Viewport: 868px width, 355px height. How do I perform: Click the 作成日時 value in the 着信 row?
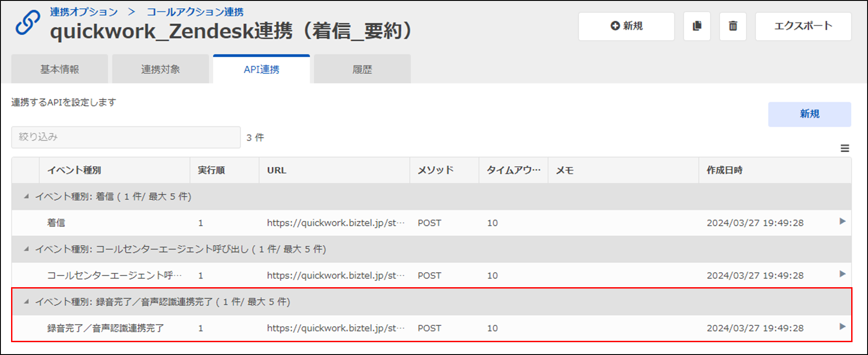pyautogui.click(x=755, y=223)
